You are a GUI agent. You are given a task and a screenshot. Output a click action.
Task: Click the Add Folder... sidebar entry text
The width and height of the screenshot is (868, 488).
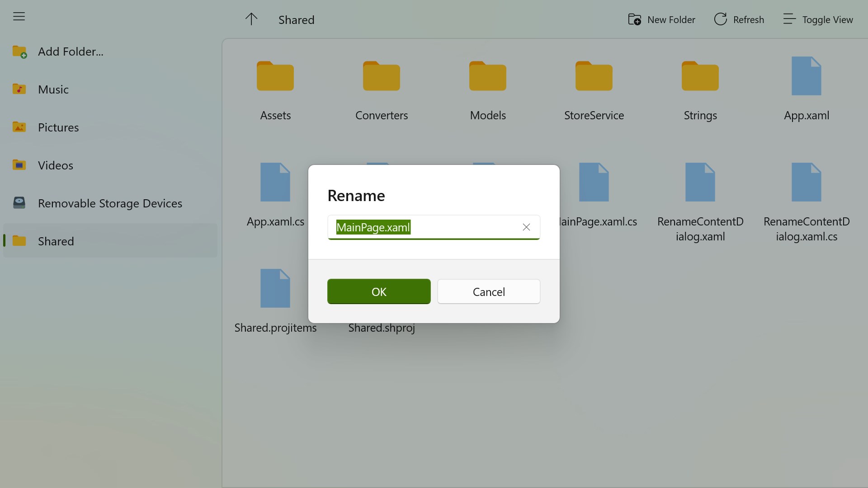[71, 52]
